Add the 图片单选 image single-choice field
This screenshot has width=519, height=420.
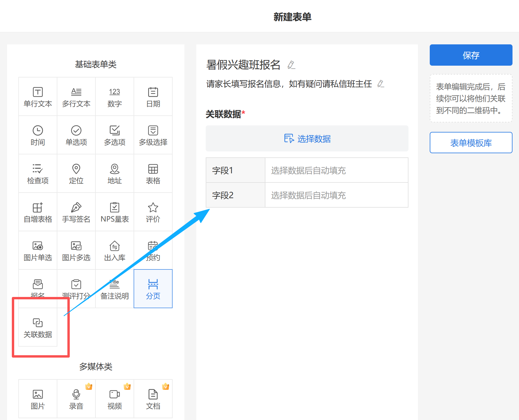38,251
